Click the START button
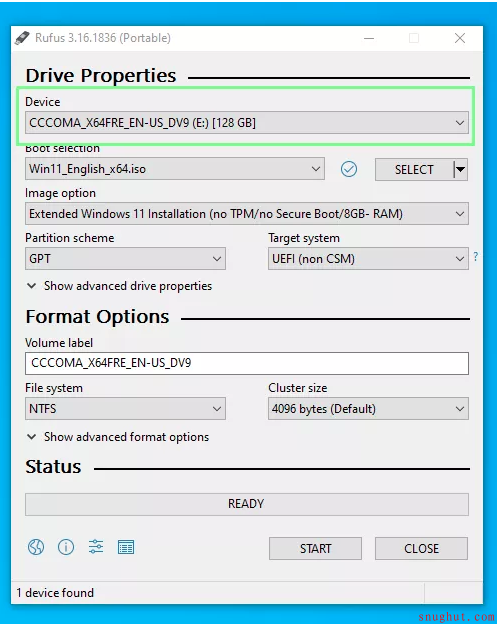 coord(315,549)
